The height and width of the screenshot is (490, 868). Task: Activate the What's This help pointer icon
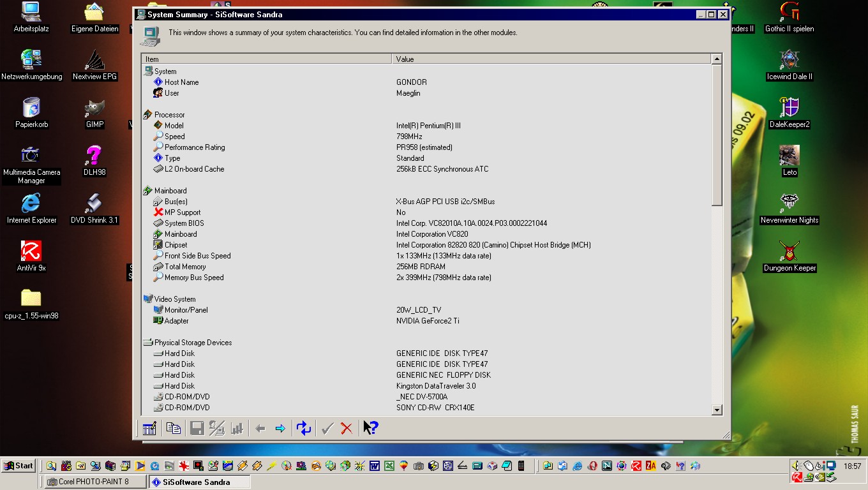pyautogui.click(x=371, y=428)
